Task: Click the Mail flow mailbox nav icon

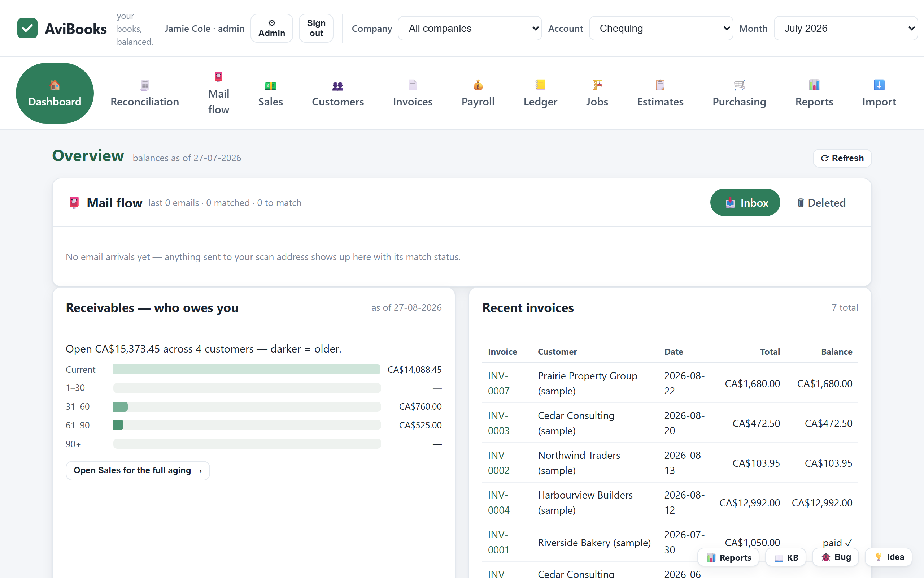Action: pos(218,77)
